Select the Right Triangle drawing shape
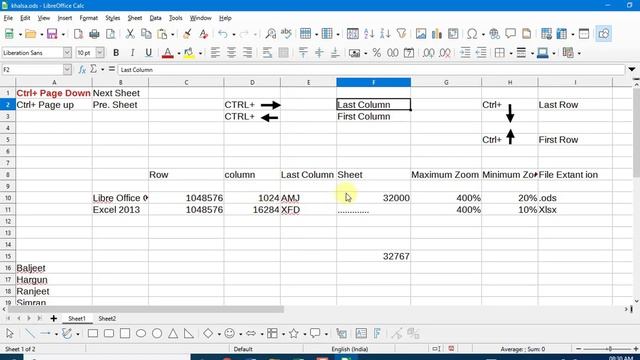 point(189,333)
